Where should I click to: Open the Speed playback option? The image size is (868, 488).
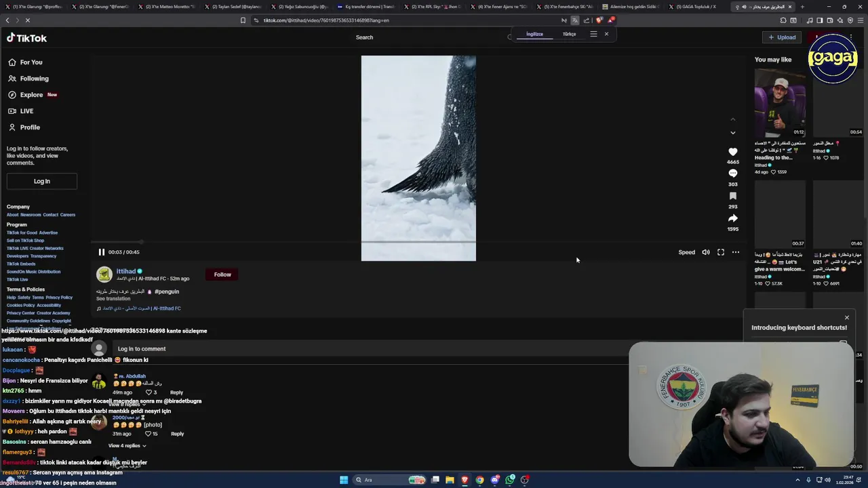click(x=686, y=252)
